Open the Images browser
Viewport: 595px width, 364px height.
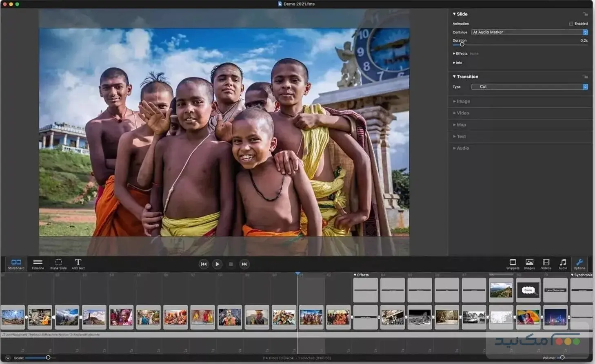(529, 264)
